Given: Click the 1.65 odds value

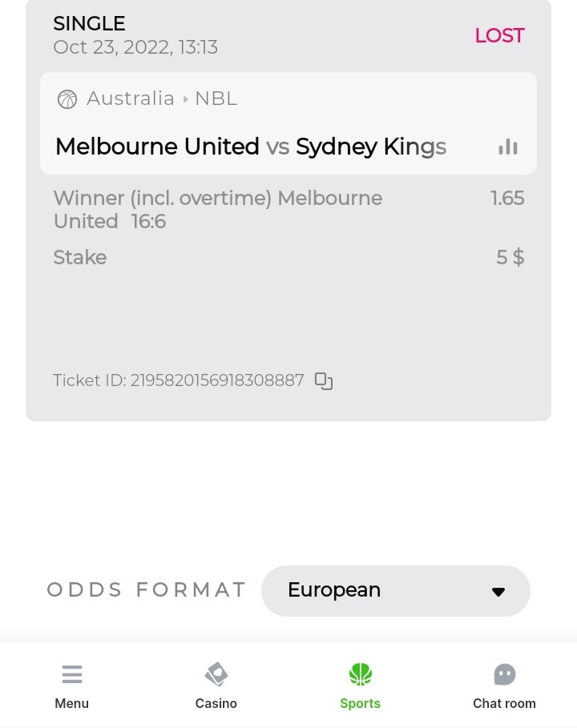Looking at the screenshot, I should (x=507, y=198).
